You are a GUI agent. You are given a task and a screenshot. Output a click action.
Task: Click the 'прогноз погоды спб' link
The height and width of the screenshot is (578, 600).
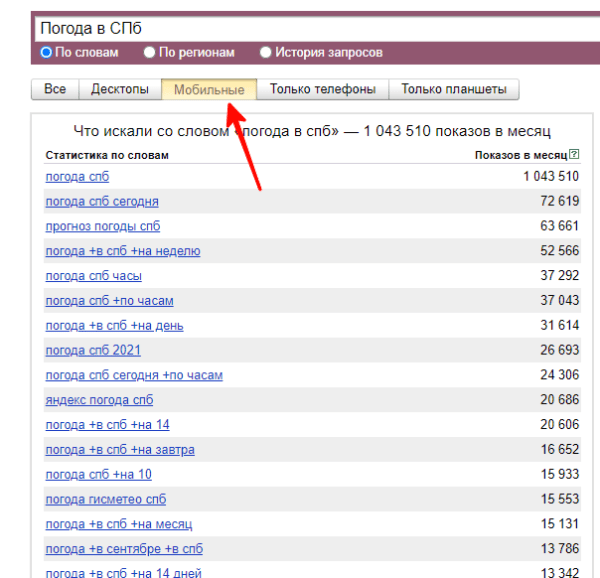tap(102, 226)
